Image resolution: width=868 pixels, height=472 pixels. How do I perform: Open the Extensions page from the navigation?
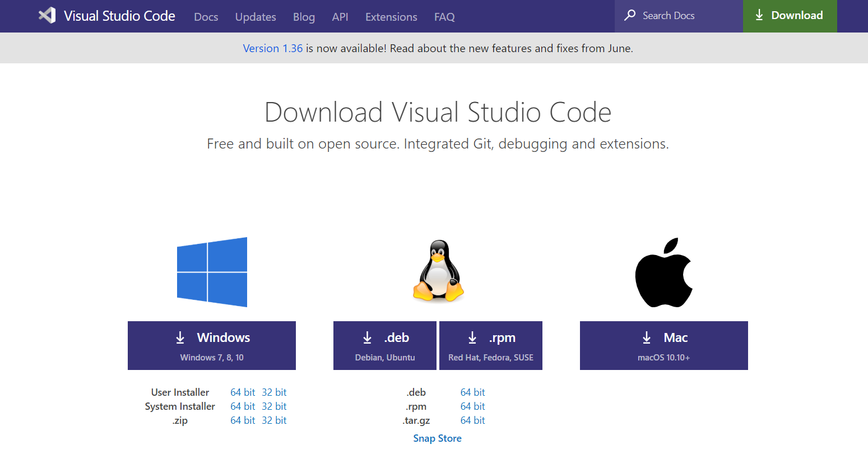391,17
